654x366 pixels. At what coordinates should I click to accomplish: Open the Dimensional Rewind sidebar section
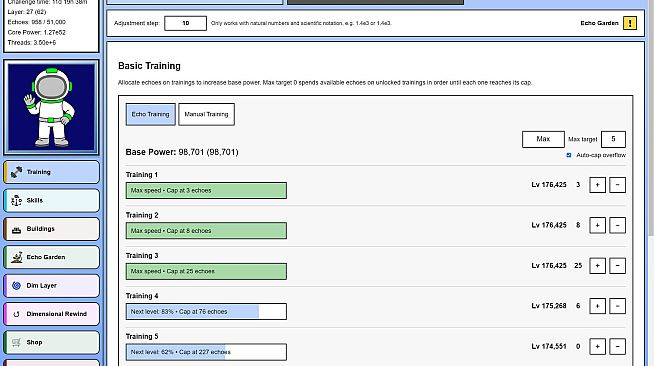pos(52,313)
